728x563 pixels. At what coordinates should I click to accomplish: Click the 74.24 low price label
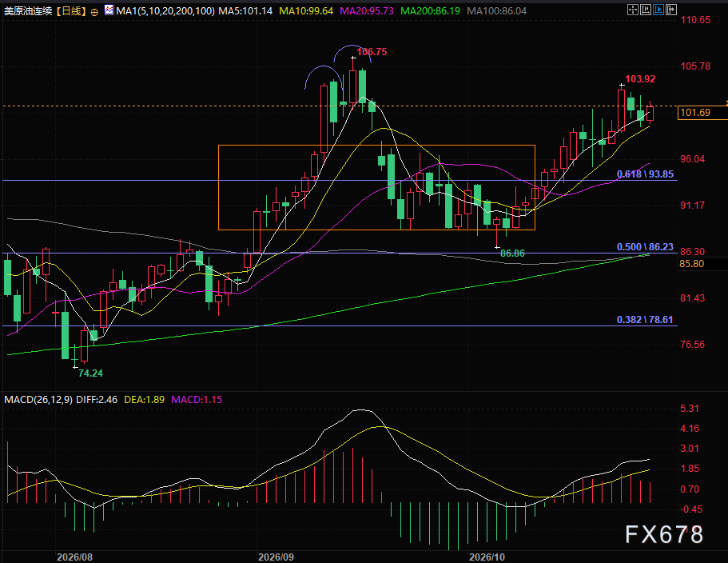(90, 373)
